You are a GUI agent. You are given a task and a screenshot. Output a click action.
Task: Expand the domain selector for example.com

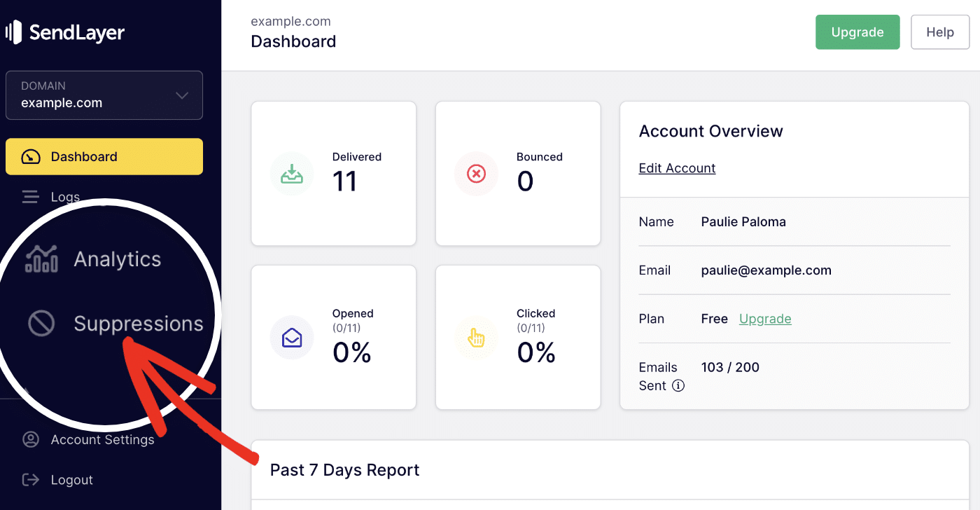click(x=104, y=95)
